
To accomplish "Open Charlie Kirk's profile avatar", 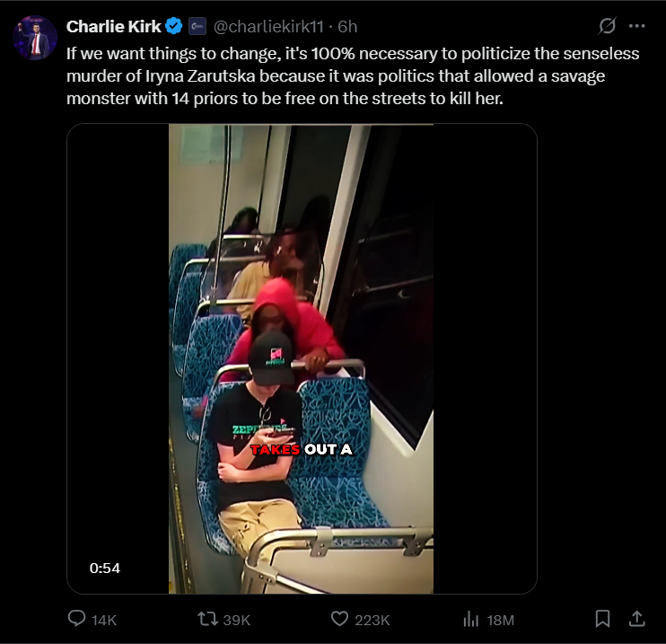I will tap(35, 38).
